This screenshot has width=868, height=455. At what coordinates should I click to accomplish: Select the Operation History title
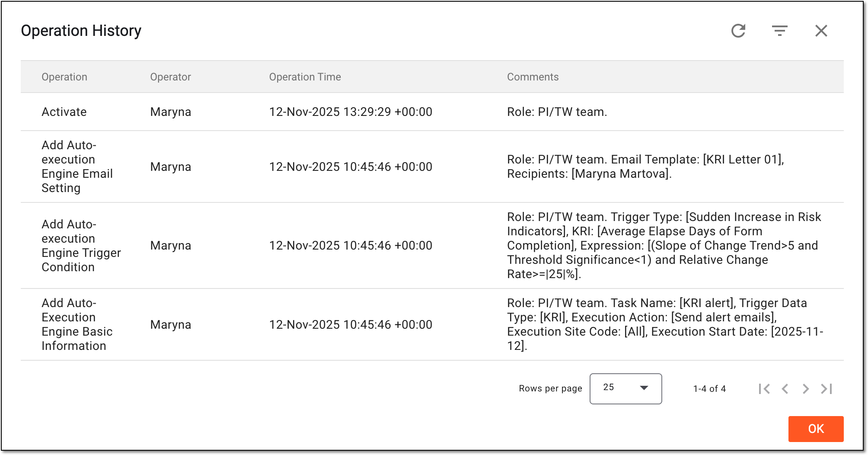tap(81, 31)
